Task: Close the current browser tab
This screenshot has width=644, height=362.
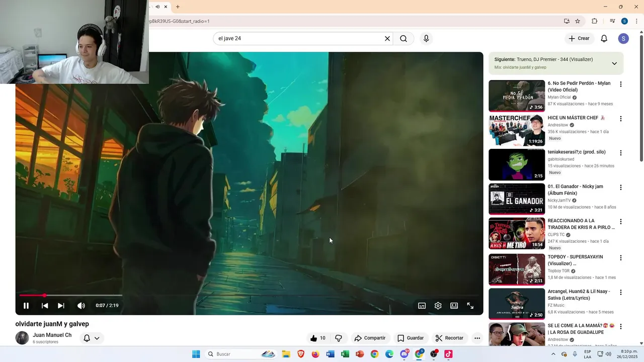Action: (x=166, y=7)
